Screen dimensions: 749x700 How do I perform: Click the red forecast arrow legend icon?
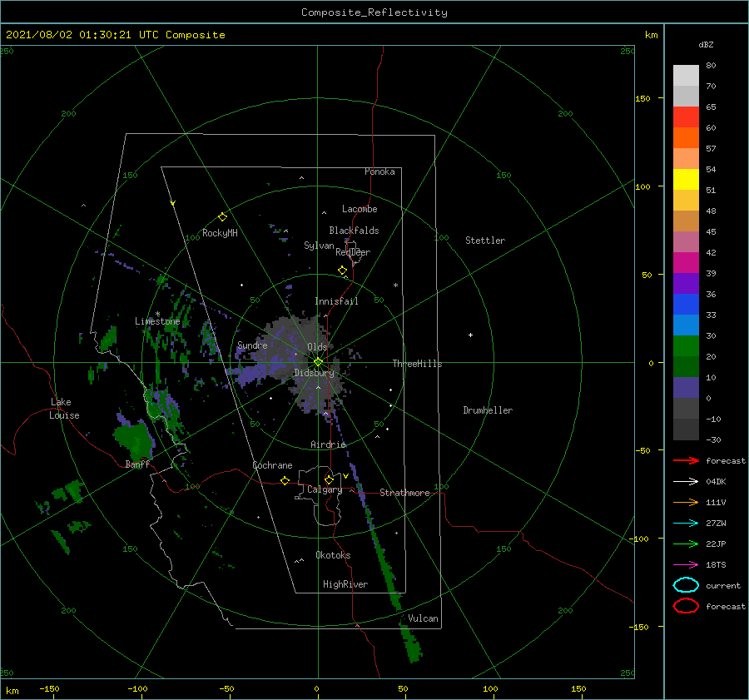pos(686,460)
